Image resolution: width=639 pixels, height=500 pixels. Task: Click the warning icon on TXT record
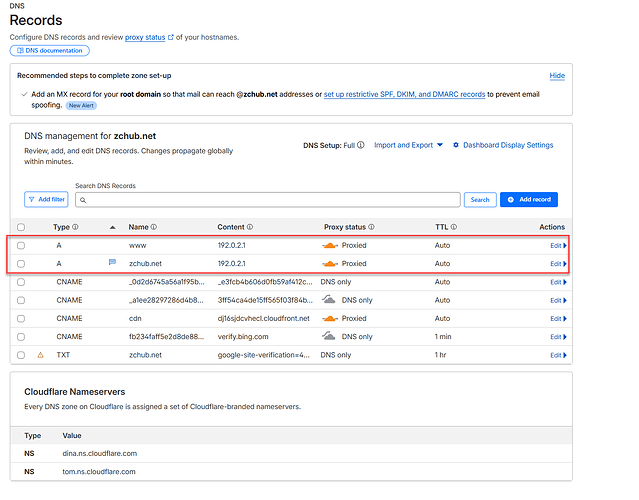click(40, 355)
